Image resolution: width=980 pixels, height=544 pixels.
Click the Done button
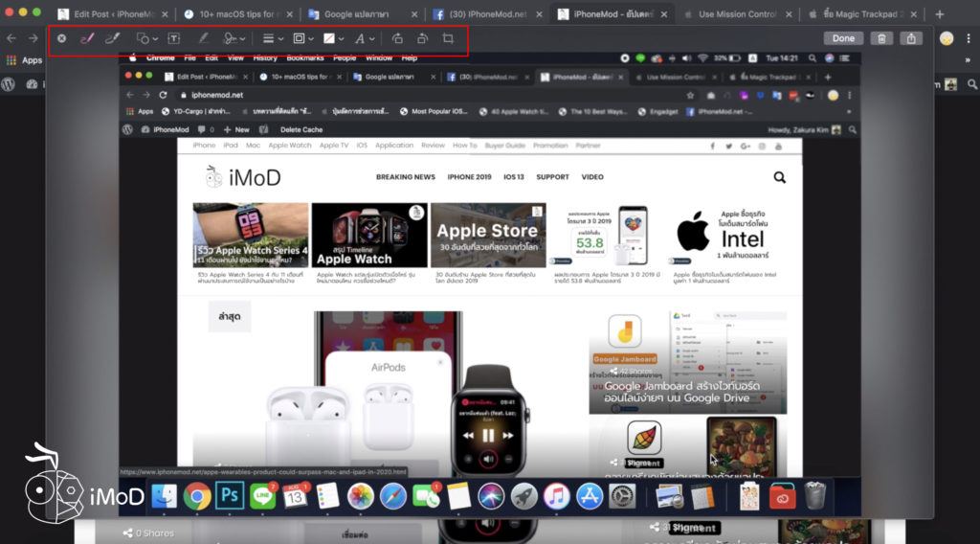pos(843,38)
